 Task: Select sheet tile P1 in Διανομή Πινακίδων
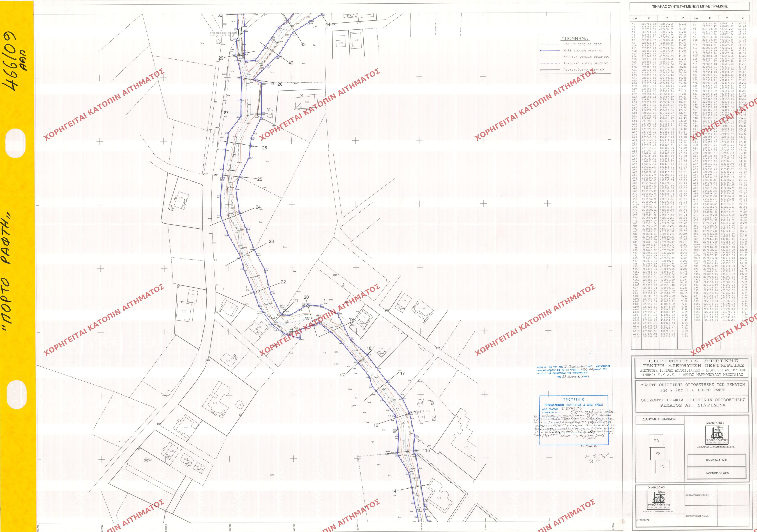tap(662, 467)
